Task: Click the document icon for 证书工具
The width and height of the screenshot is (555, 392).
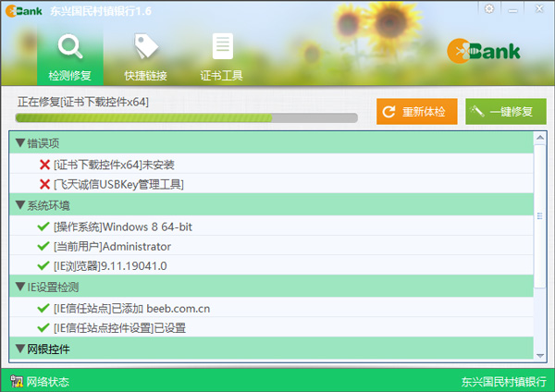Action: tap(223, 46)
